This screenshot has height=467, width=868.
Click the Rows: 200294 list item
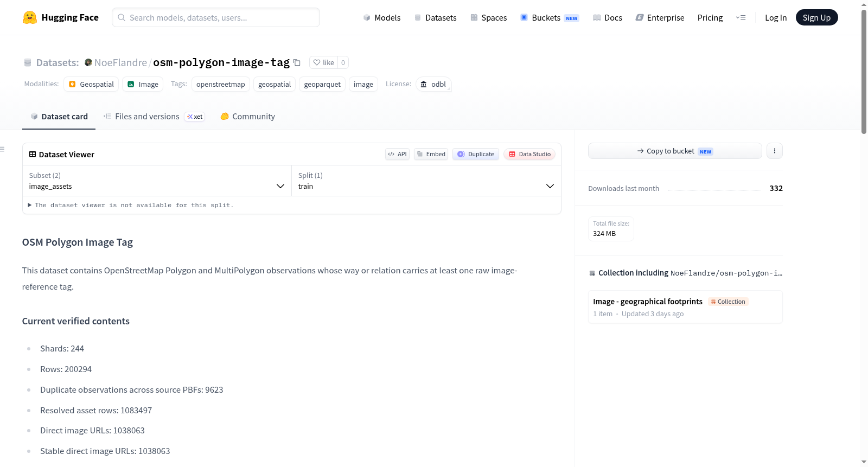66,369
